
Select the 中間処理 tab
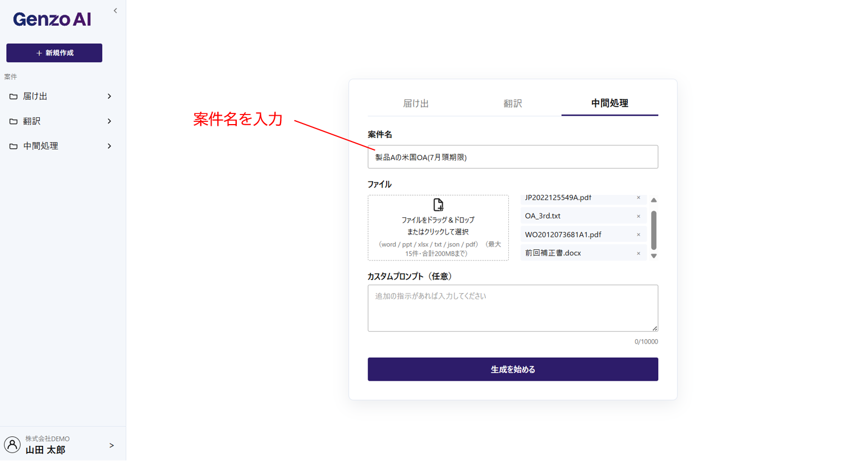[x=610, y=103]
